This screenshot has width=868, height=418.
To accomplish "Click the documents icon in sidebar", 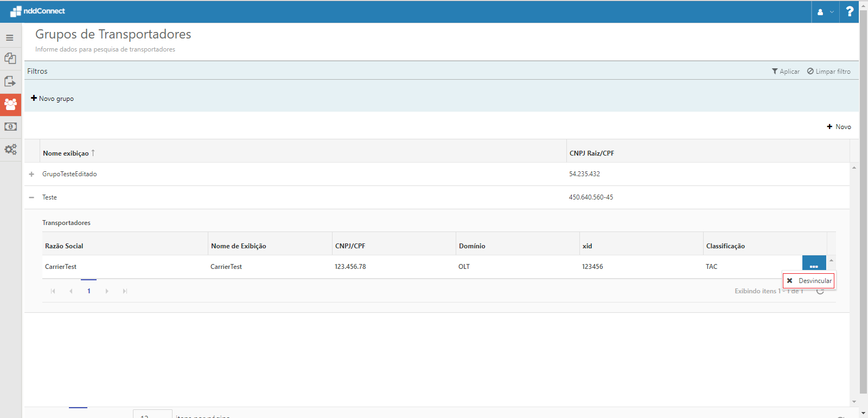I will (10, 59).
